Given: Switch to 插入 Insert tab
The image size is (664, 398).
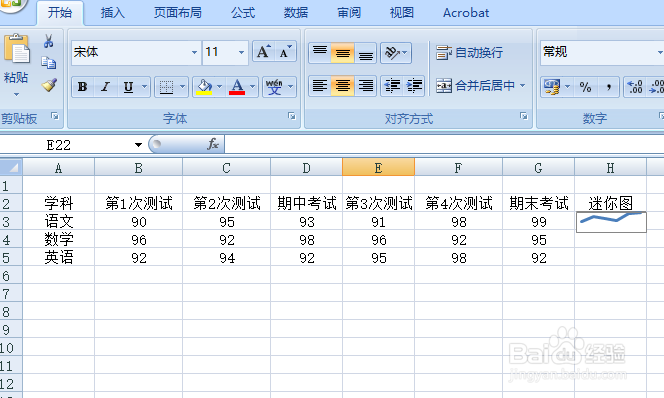Looking at the screenshot, I should [113, 13].
